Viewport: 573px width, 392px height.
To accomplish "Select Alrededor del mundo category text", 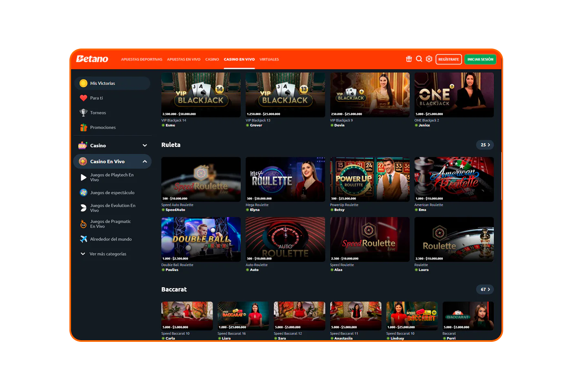I will coord(111,239).
